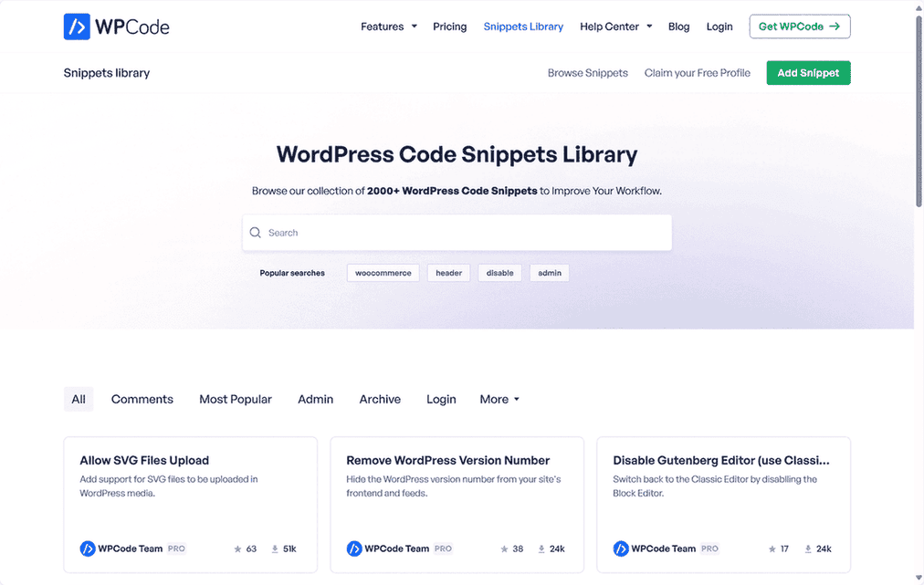This screenshot has width=924, height=585.
Task: Select the Most Popular tab
Action: pos(235,399)
